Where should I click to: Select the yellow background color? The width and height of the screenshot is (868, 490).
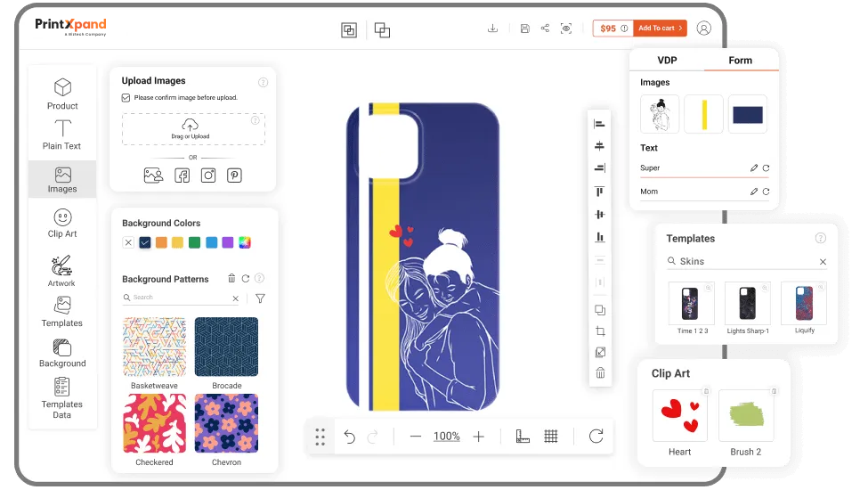178,242
